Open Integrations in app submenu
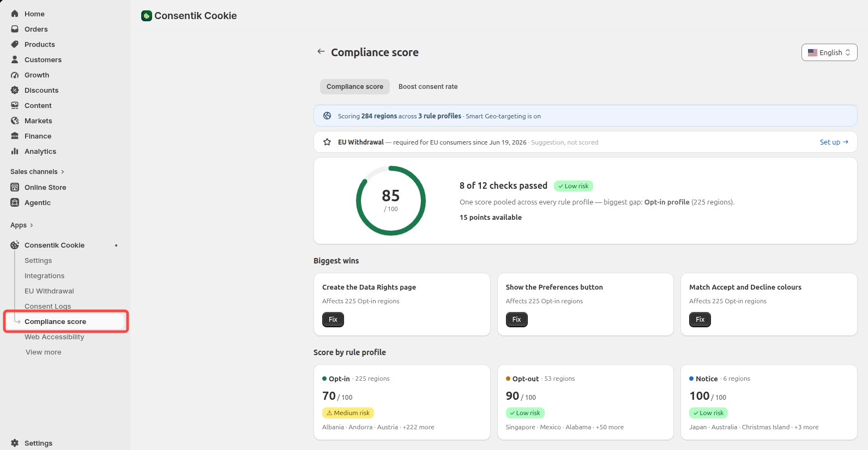 coord(44,276)
